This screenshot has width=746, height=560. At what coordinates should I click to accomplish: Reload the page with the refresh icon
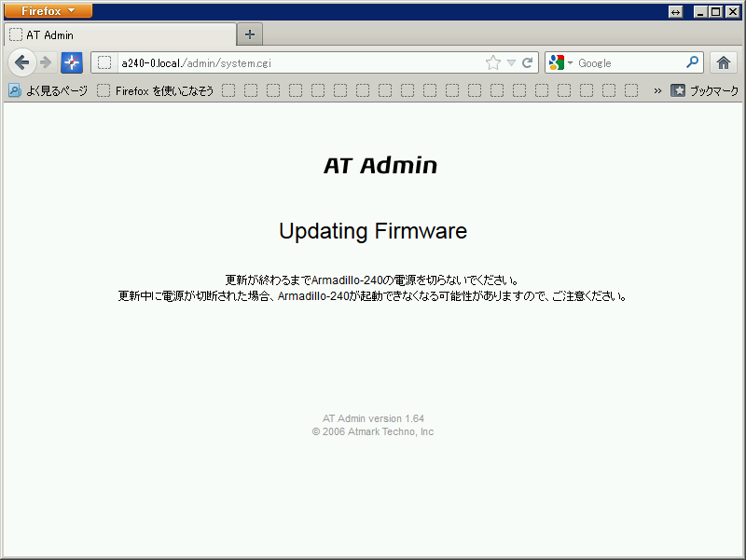tap(527, 62)
